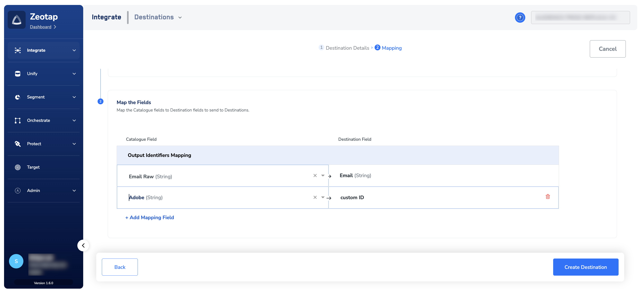The height and width of the screenshot is (290, 644).
Task: Open the help question mark icon
Action: [520, 18]
